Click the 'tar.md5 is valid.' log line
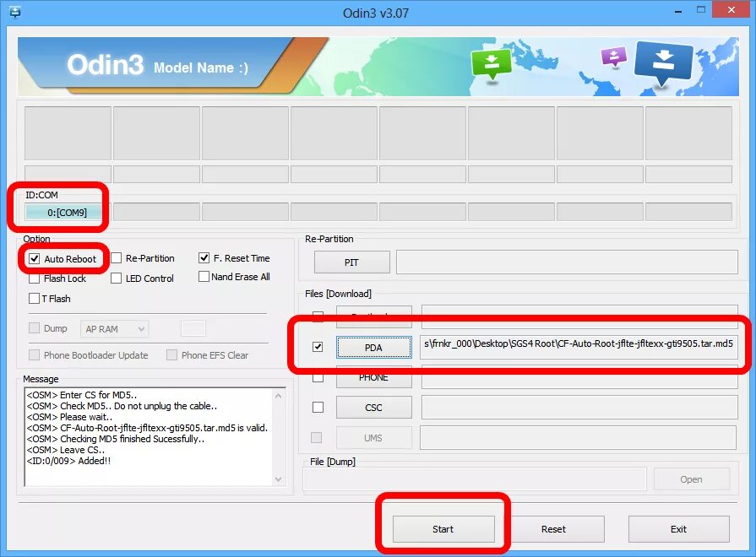This screenshot has height=557, width=756. pyautogui.click(x=147, y=428)
